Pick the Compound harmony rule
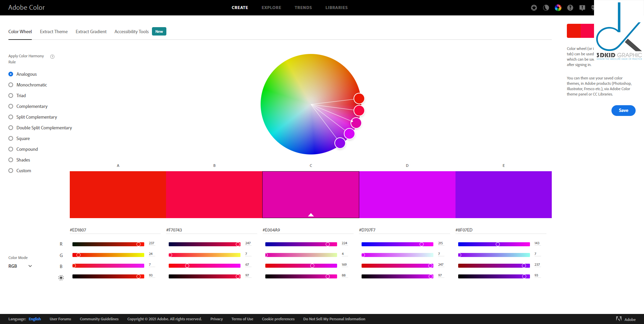 [11, 149]
